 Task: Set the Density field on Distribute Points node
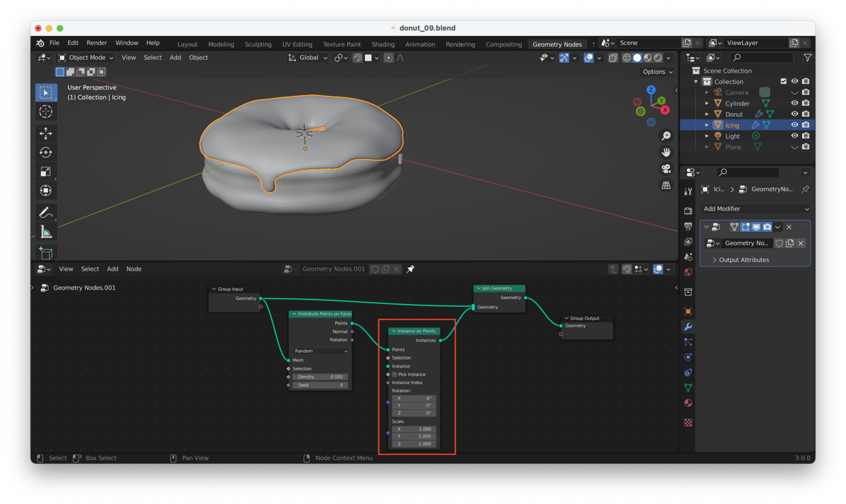320,377
